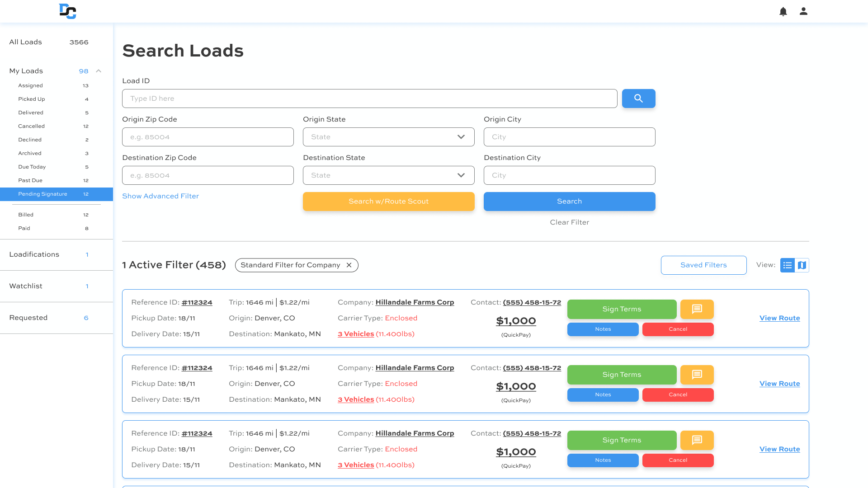The height and width of the screenshot is (488, 868).
Task: Open the notifications bell icon
Action: [x=783, y=11]
